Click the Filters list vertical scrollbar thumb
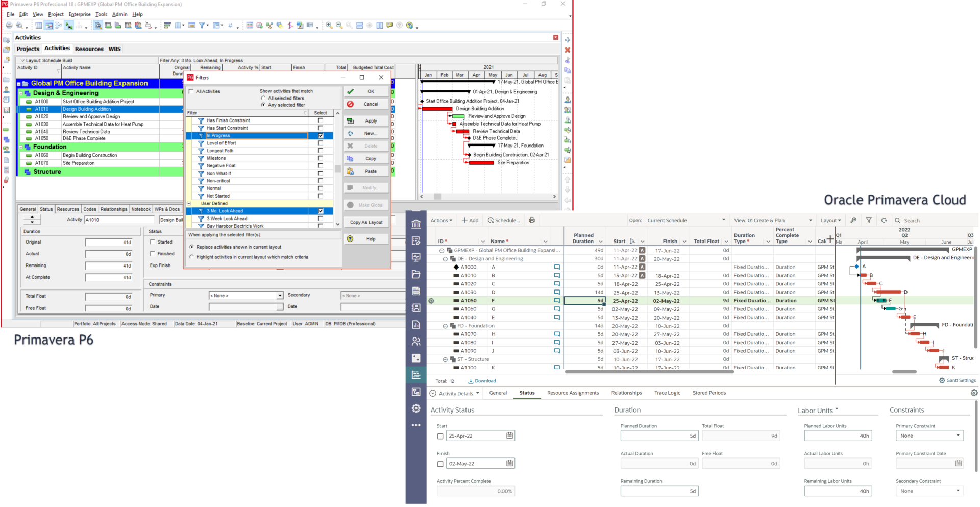The width and height of the screenshot is (980, 507). 337,168
